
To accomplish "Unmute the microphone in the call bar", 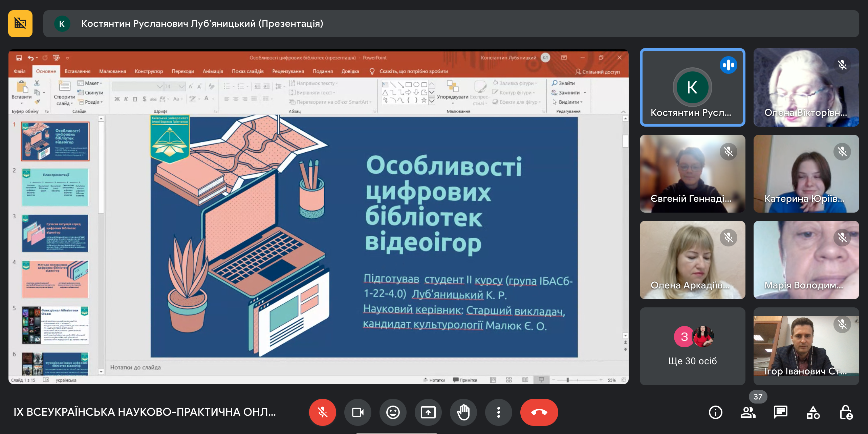I will [322, 412].
